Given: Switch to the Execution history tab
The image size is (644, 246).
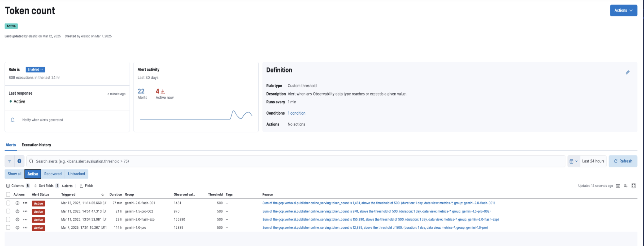Looking at the screenshot, I should click(36, 145).
